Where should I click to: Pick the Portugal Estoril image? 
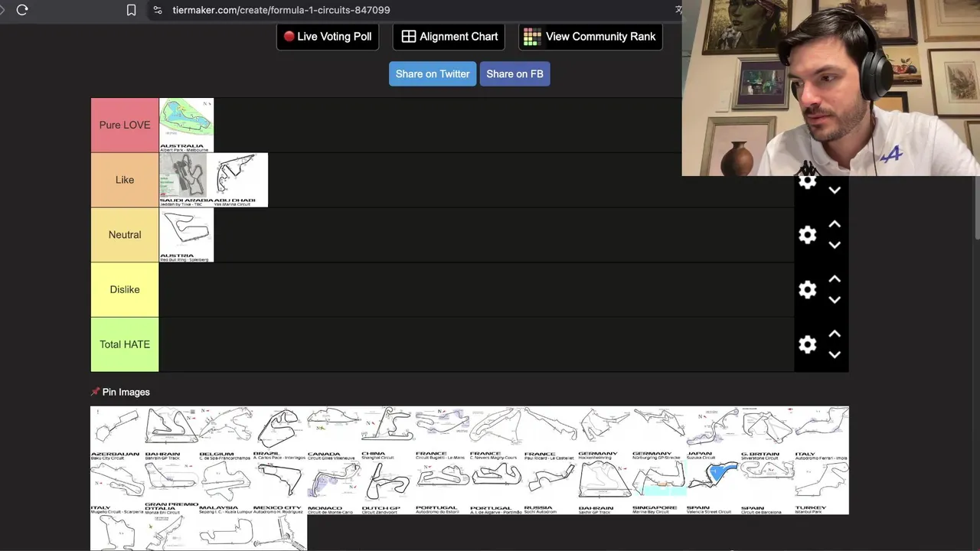(x=443, y=487)
